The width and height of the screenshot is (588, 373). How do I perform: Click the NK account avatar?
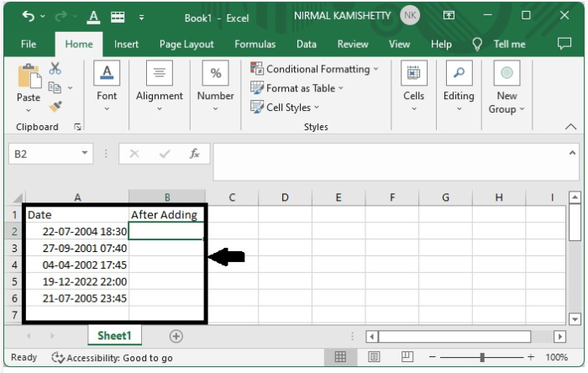(x=410, y=16)
